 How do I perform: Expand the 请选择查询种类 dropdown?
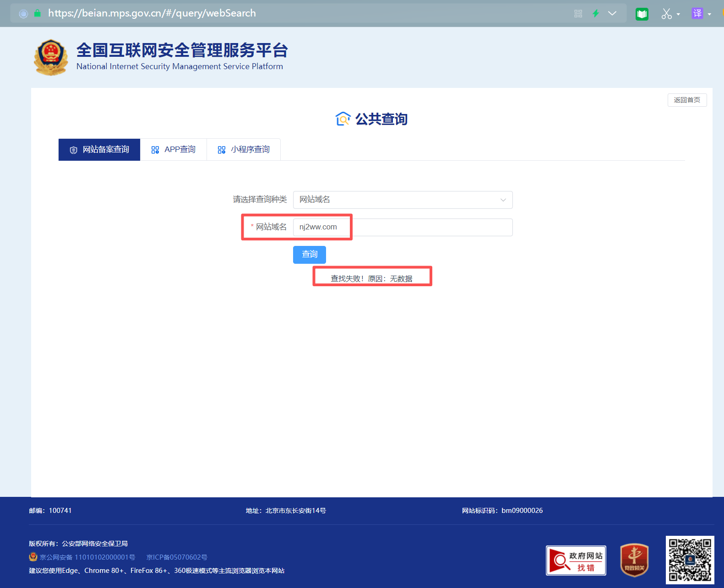click(x=403, y=200)
